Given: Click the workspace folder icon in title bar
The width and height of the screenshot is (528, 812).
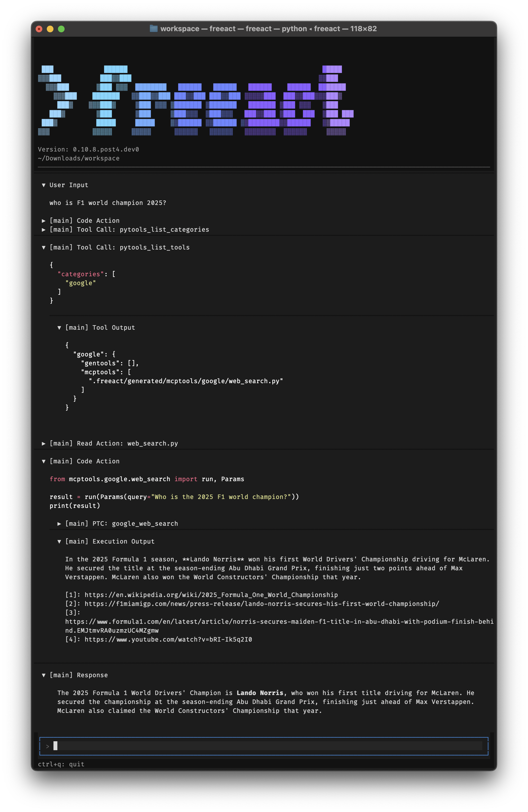Looking at the screenshot, I should pyautogui.click(x=154, y=29).
